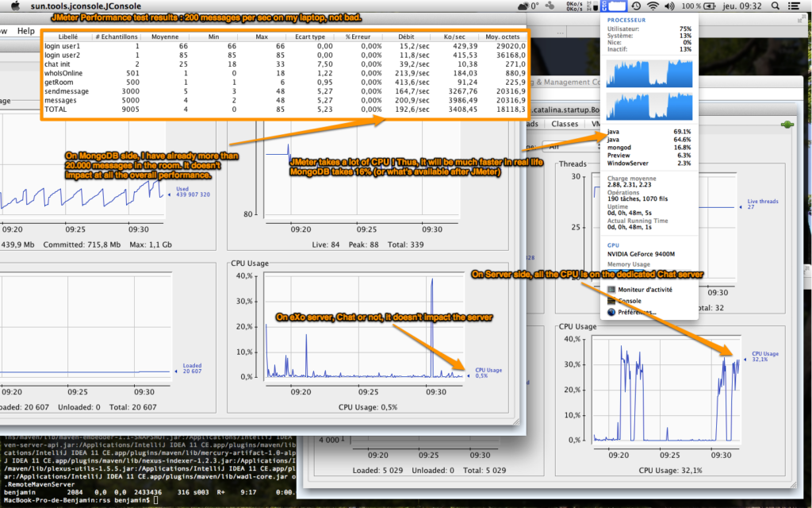Click 'Loaded 20 607' chart legend
Image resolution: width=812 pixels, height=508 pixels.
pos(189,368)
